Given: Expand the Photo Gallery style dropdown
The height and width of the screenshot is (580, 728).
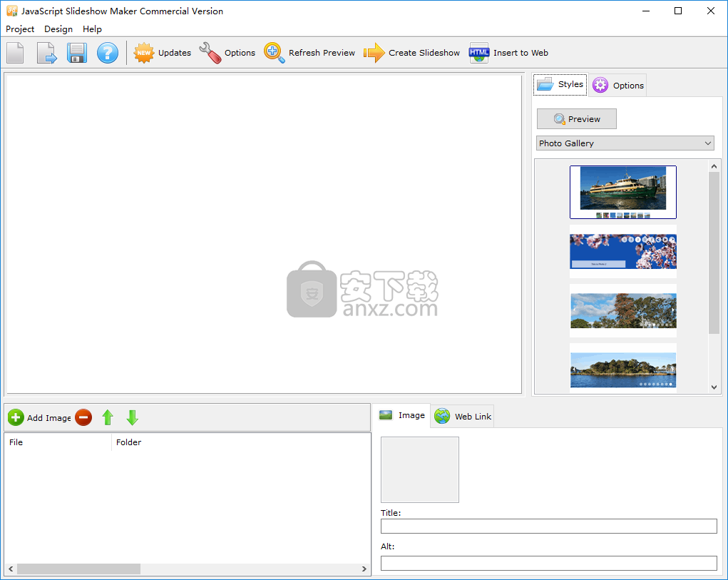Looking at the screenshot, I should (x=625, y=143).
